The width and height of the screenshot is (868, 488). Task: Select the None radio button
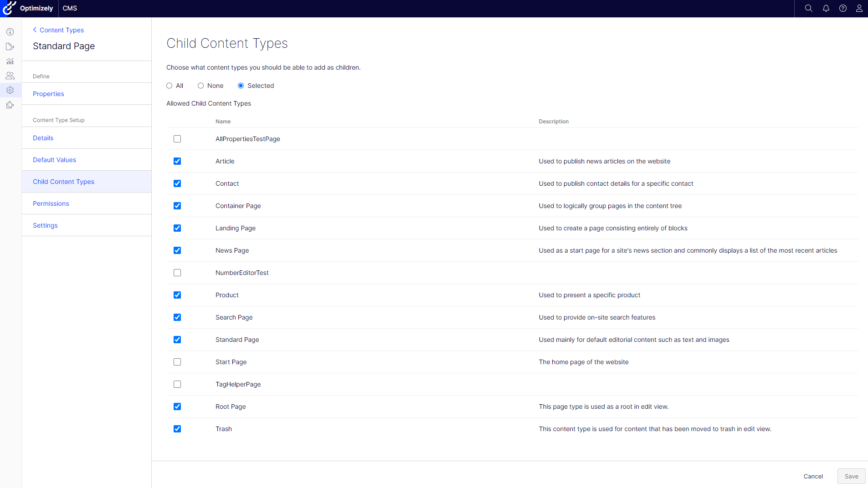200,86
